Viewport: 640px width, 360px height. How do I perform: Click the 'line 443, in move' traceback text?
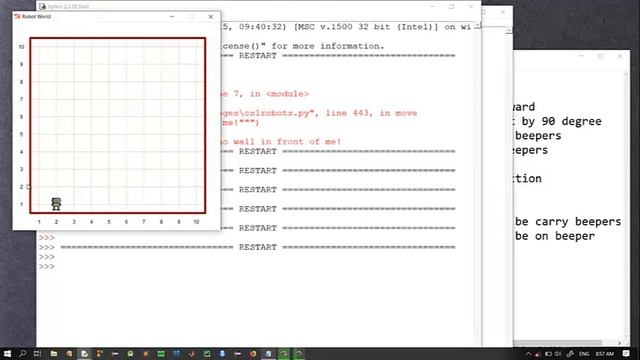pyautogui.click(x=371, y=113)
